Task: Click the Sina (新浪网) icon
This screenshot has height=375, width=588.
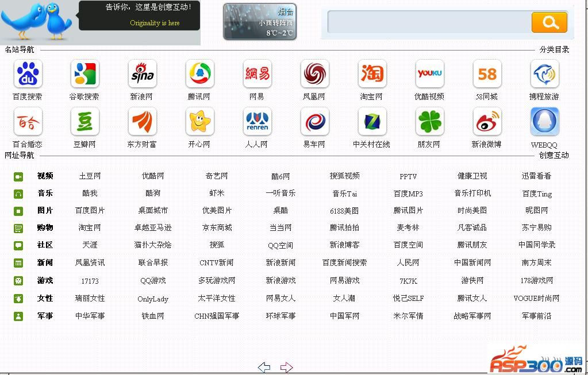Action: [x=143, y=74]
